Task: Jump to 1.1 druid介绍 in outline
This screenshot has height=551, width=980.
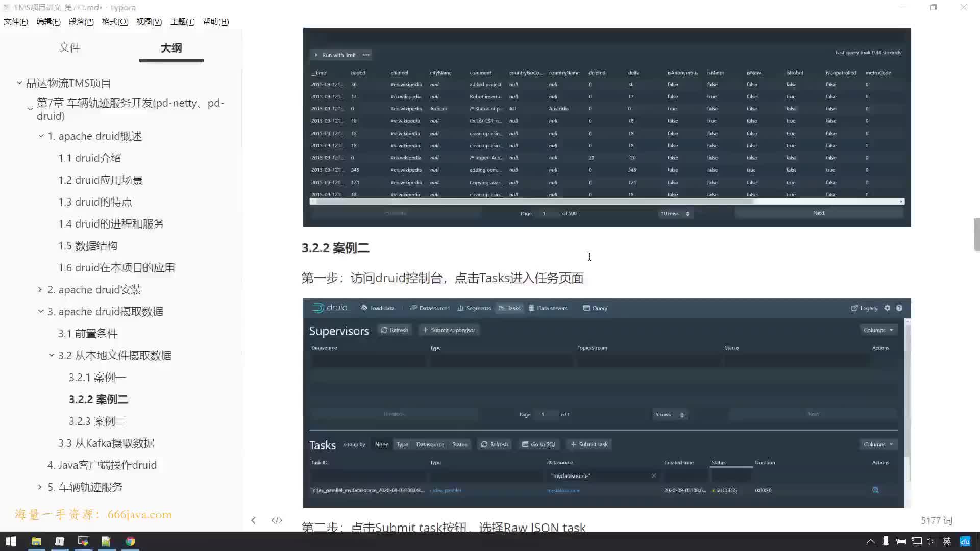Action: coord(90,158)
